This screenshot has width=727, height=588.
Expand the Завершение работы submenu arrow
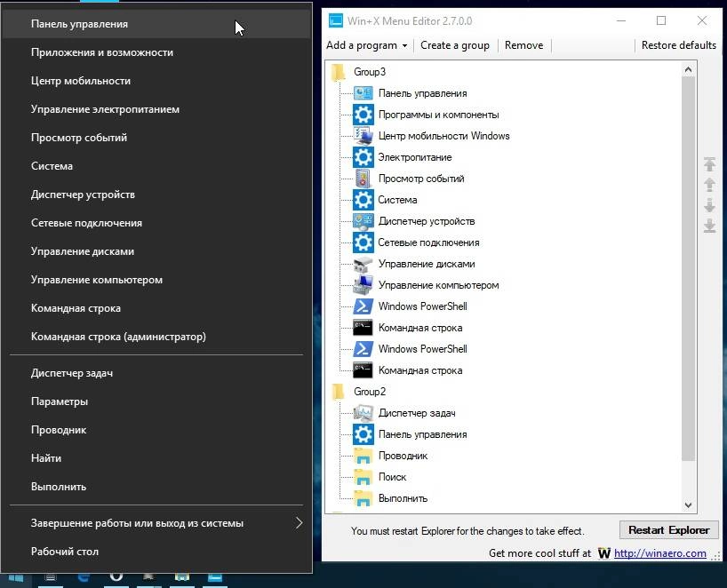point(299,523)
